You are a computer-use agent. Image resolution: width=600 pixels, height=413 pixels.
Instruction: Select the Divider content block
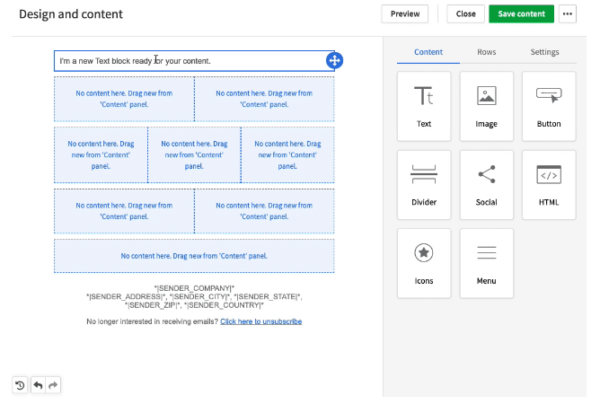424,185
